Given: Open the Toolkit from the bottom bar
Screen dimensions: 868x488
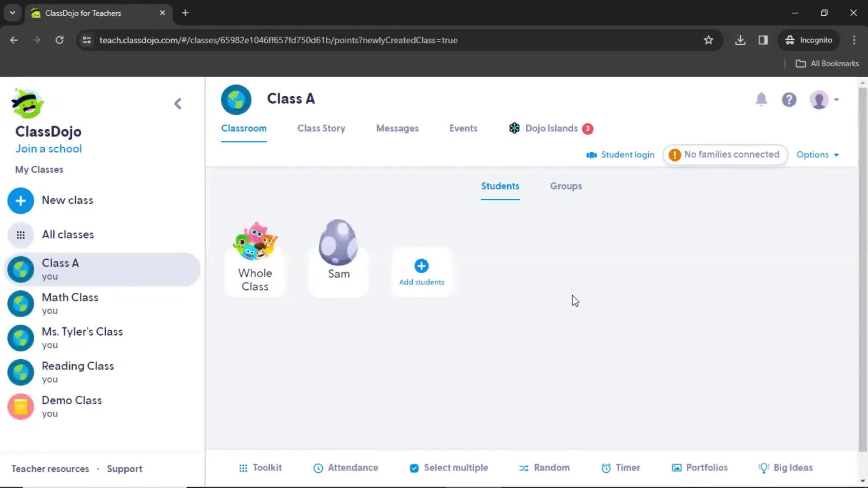Looking at the screenshot, I should 260,468.
